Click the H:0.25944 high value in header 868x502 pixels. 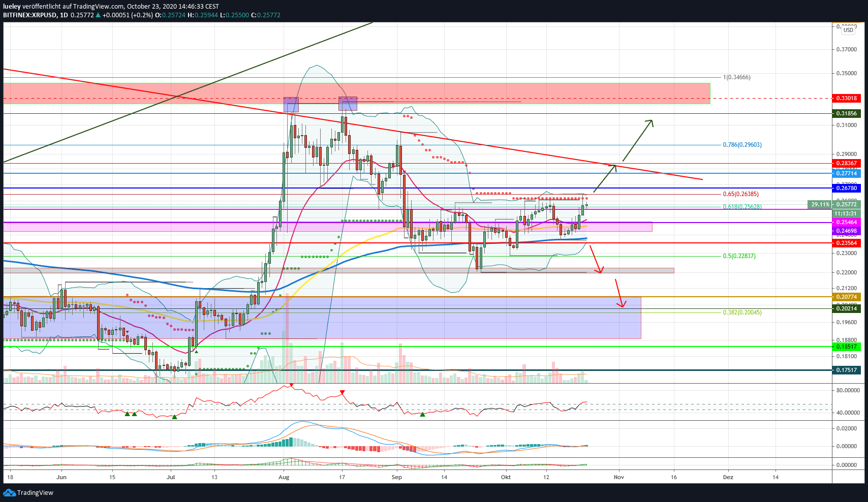point(202,15)
